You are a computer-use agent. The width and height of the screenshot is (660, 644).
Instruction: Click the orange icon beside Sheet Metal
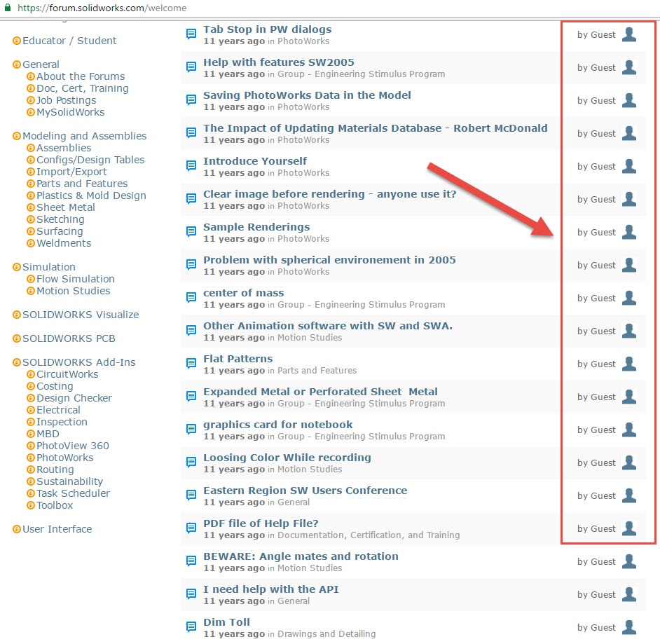31,207
